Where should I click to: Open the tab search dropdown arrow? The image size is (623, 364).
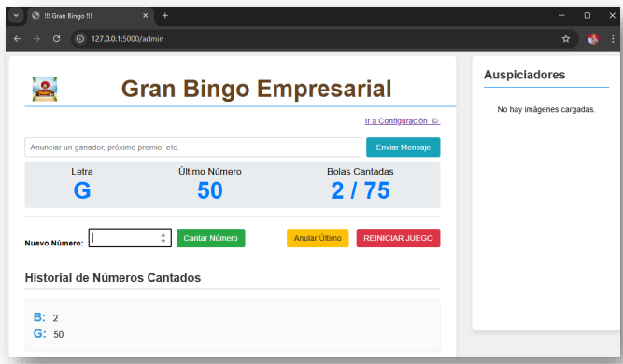pos(16,16)
